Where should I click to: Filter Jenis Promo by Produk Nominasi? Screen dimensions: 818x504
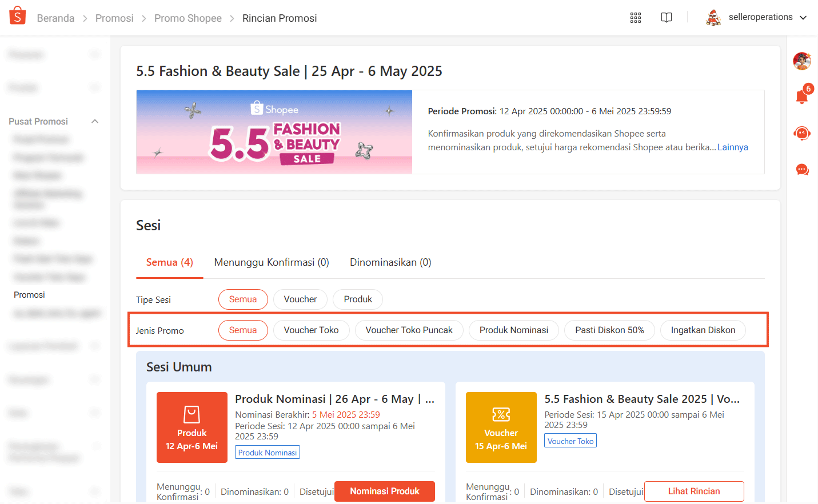click(514, 330)
